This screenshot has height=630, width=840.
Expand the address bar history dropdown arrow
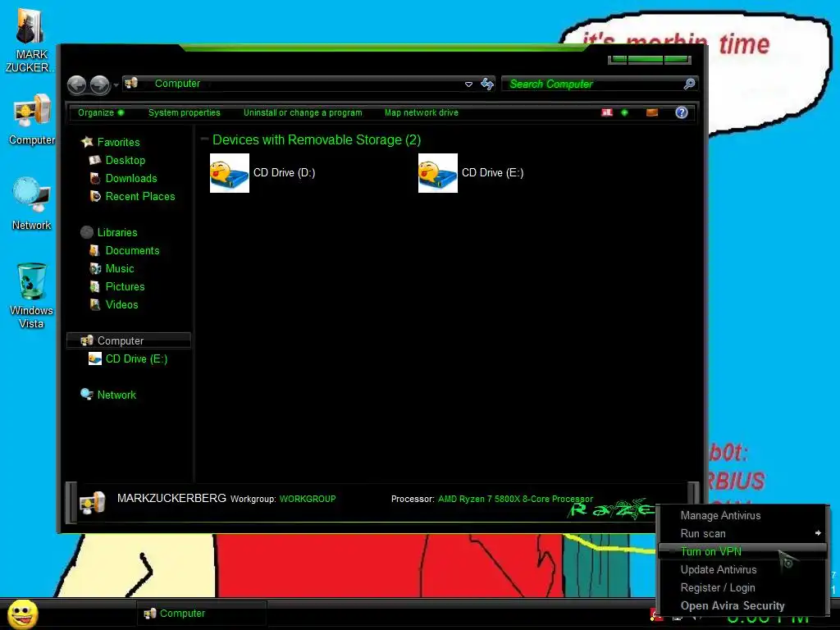coord(468,84)
